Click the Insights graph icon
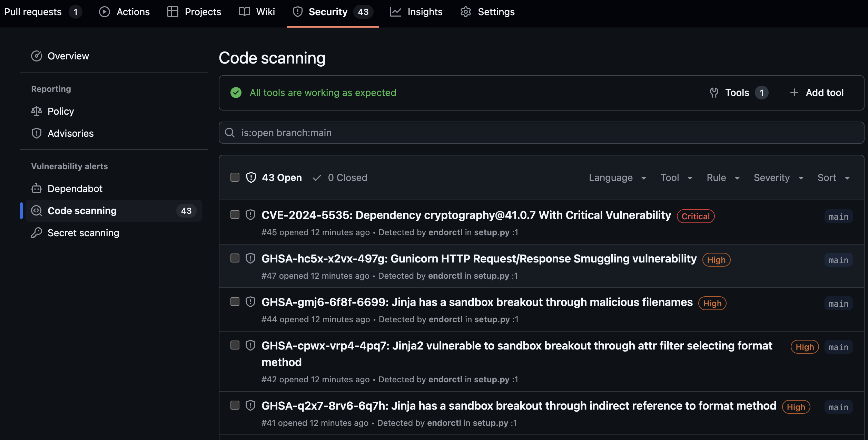 coord(395,12)
